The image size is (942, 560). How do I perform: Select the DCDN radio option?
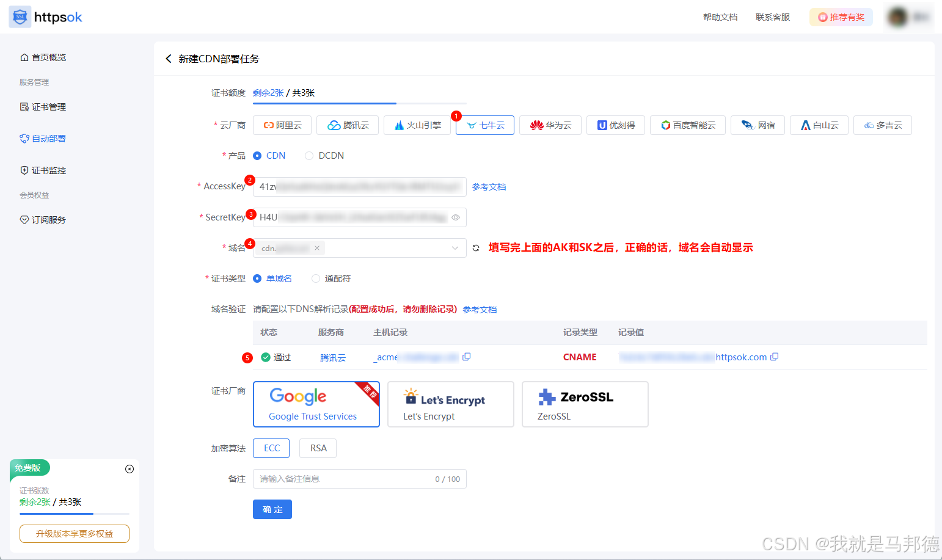[309, 155]
